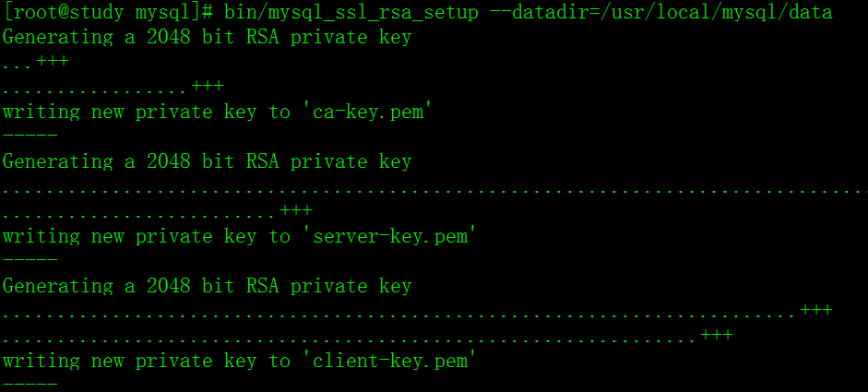868x392 pixels.
Task: Click the dashed separator below ca-key.pem line
Action: 30,137
